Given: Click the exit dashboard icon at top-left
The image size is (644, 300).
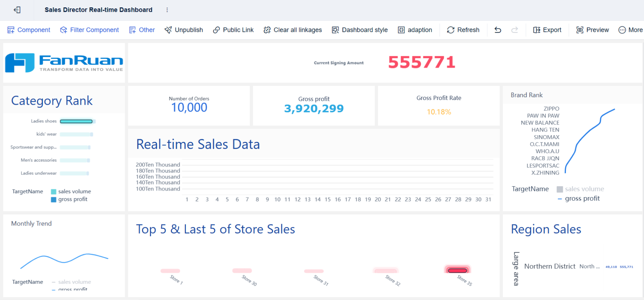Looking at the screenshot, I should tap(17, 10).
